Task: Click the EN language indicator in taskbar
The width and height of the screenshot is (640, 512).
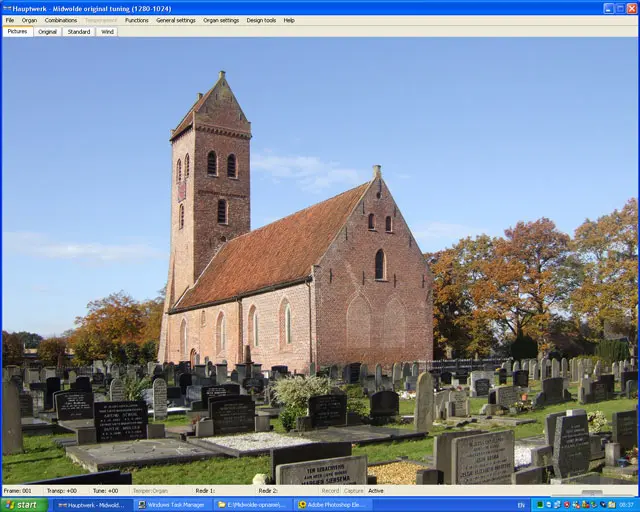Action: point(520,505)
